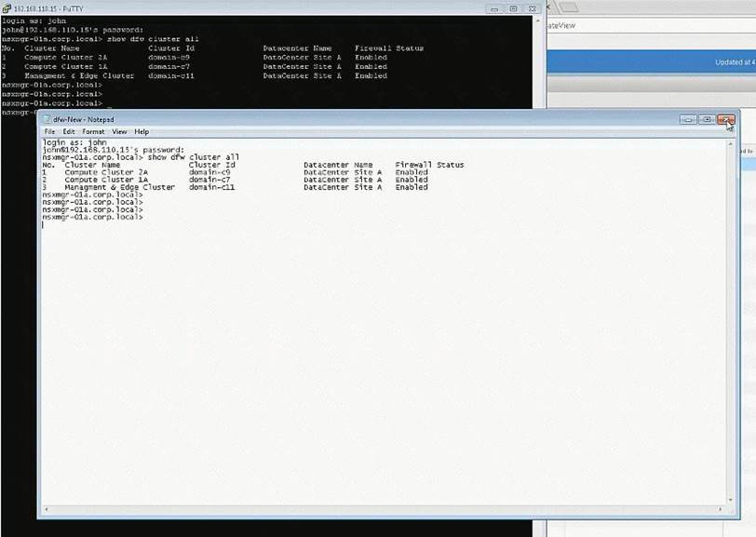Maximize the dfw-New Notepad window

(x=707, y=119)
